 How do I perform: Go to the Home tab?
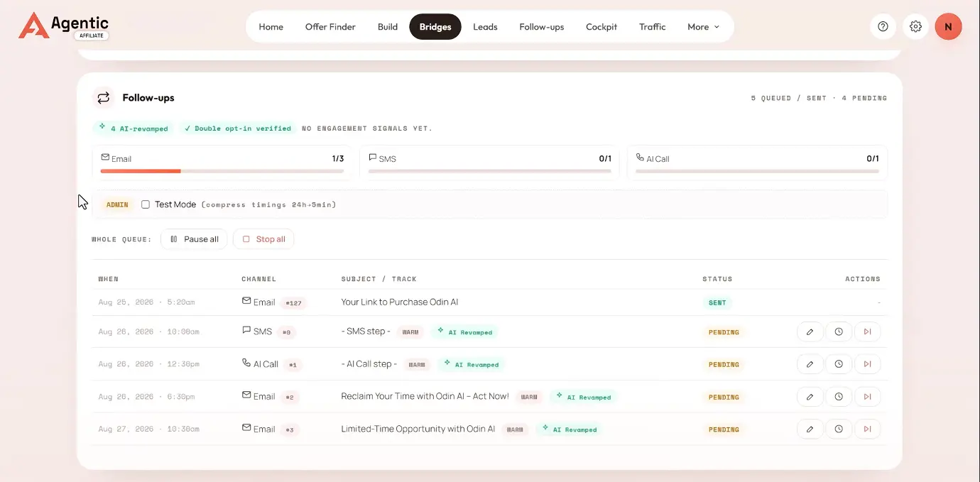(x=271, y=27)
